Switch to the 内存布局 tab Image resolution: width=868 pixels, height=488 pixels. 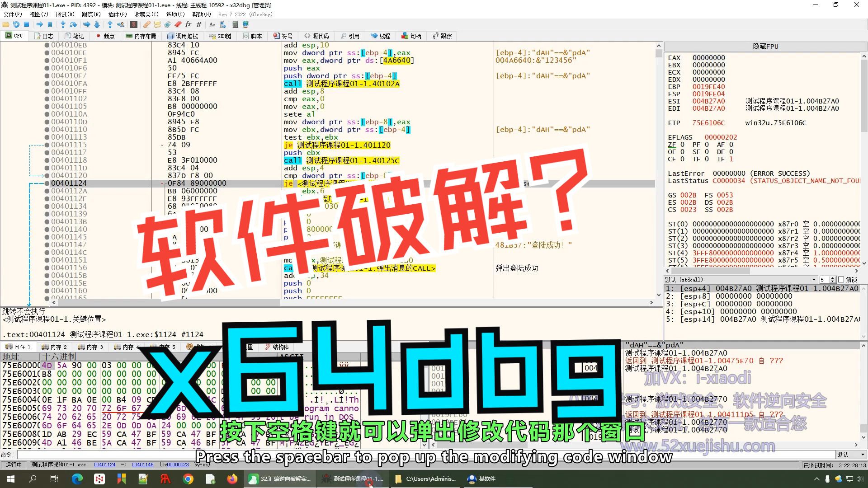(x=141, y=36)
